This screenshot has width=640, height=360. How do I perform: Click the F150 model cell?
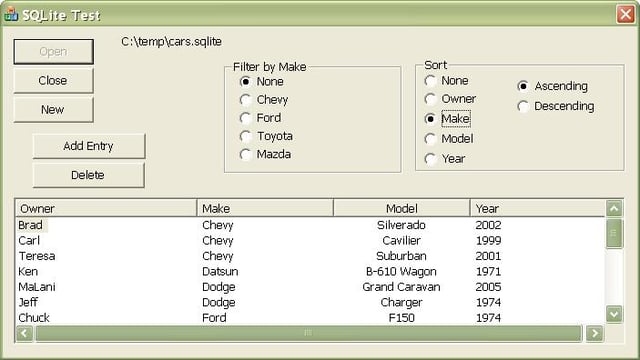(401, 318)
